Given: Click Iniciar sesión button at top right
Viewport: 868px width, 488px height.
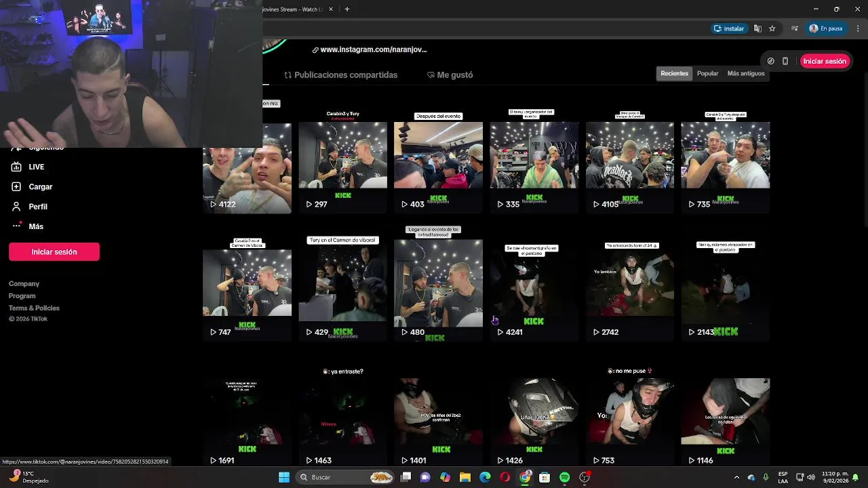Looking at the screenshot, I should tap(824, 61).
